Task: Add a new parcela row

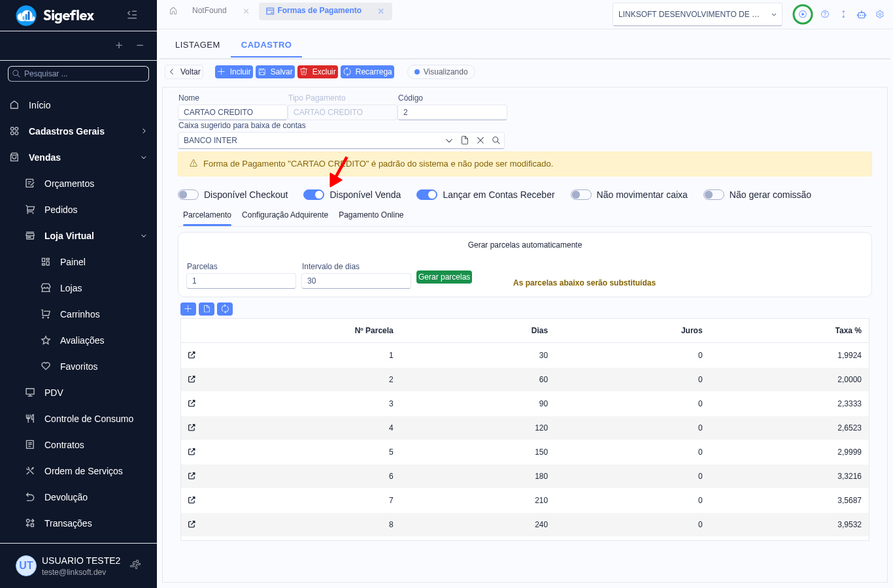Action: pyautogui.click(x=188, y=309)
